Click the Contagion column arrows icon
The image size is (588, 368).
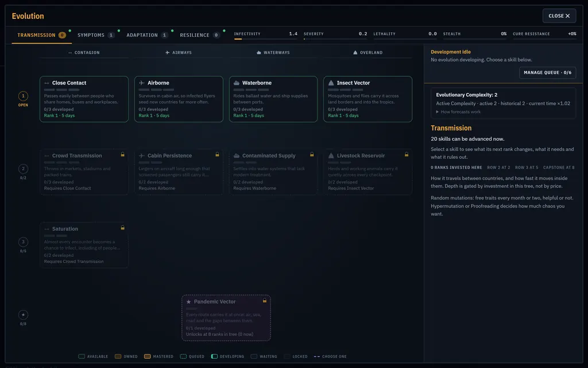[70, 52]
